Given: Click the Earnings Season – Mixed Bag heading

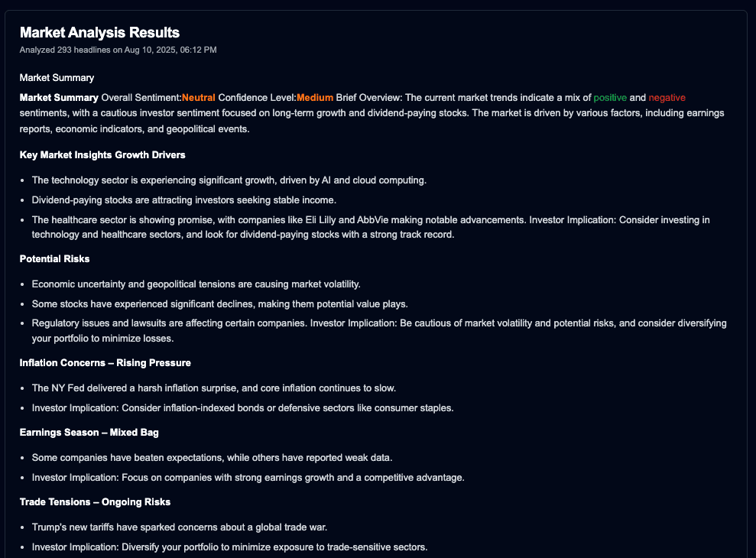Looking at the screenshot, I should 89,433.
